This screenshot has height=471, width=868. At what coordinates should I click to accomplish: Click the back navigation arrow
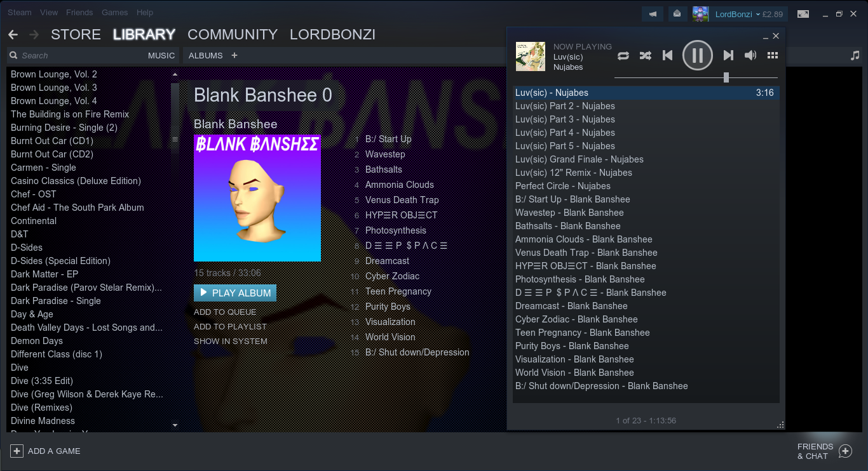click(13, 34)
